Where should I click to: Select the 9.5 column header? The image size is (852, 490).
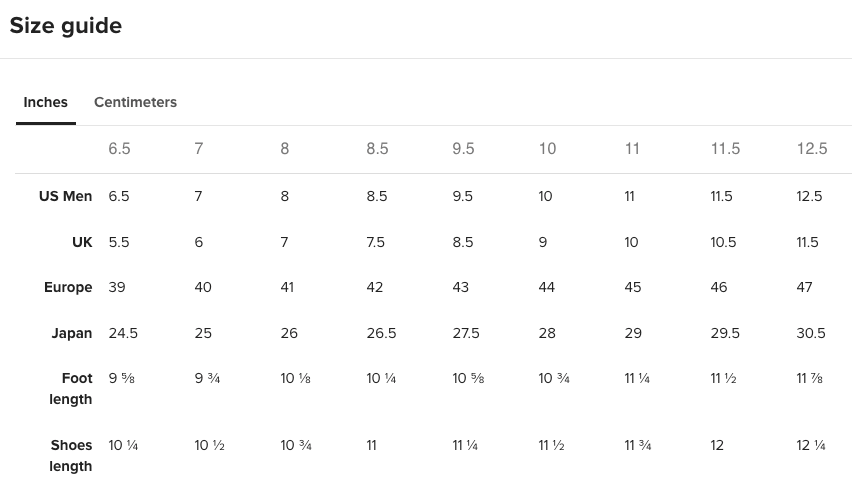pos(463,148)
